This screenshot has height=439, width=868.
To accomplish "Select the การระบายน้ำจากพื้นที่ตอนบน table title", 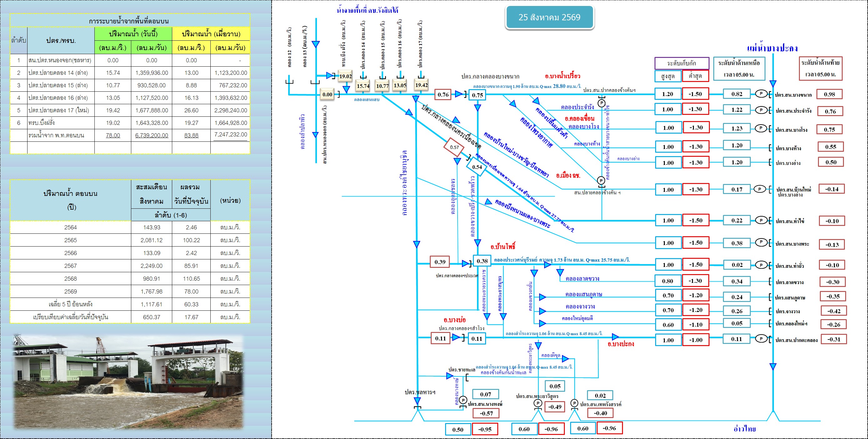I will pyautogui.click(x=129, y=21).
